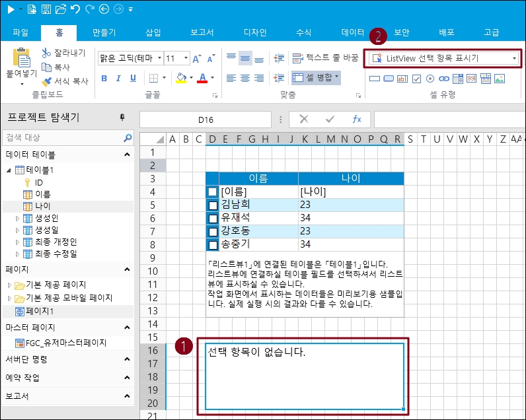This screenshot has height=420, width=526.
Task: Tick the header row [이름] checkbox
Action: tap(212, 192)
